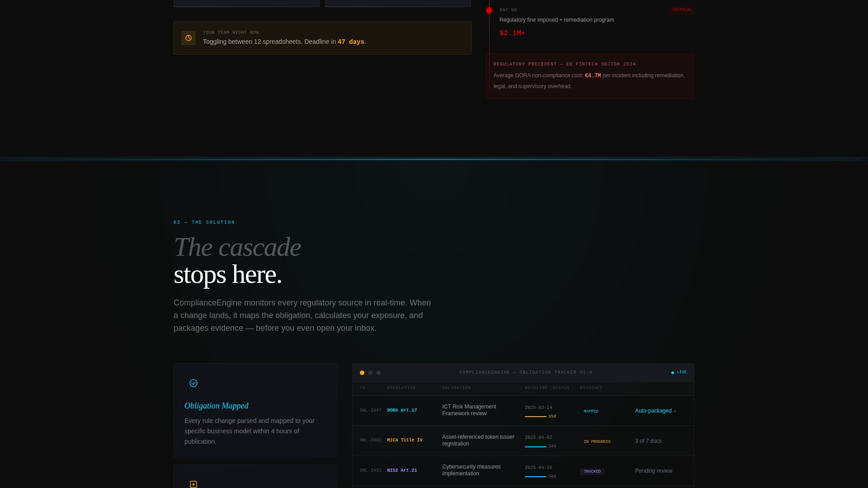Click the MiCA Title IV regulation link
Image resolution: width=868 pixels, height=488 pixels.
405,440
